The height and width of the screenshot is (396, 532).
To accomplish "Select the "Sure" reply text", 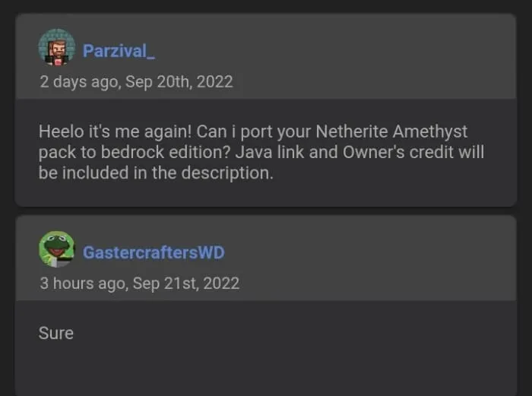I will pos(56,333).
